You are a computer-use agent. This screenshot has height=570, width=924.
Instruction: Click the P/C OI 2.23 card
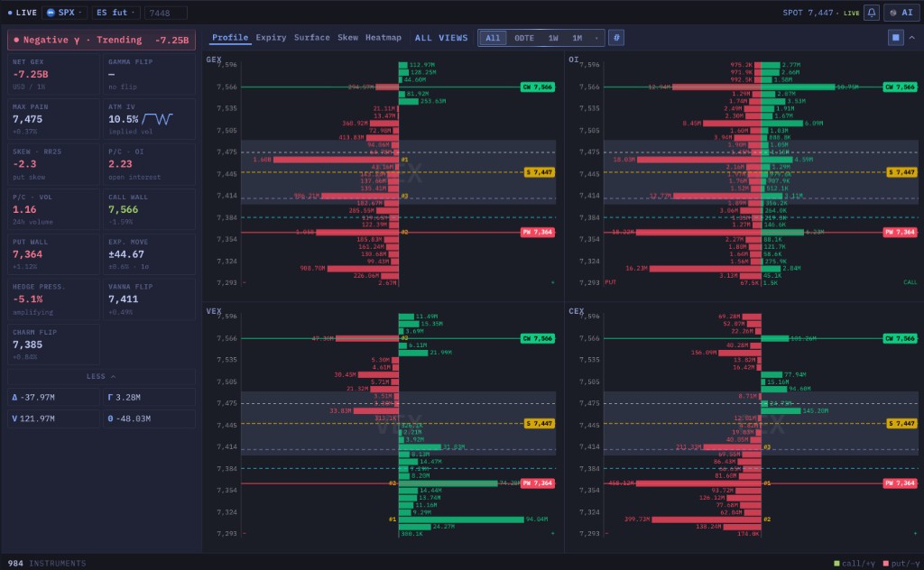(x=149, y=164)
